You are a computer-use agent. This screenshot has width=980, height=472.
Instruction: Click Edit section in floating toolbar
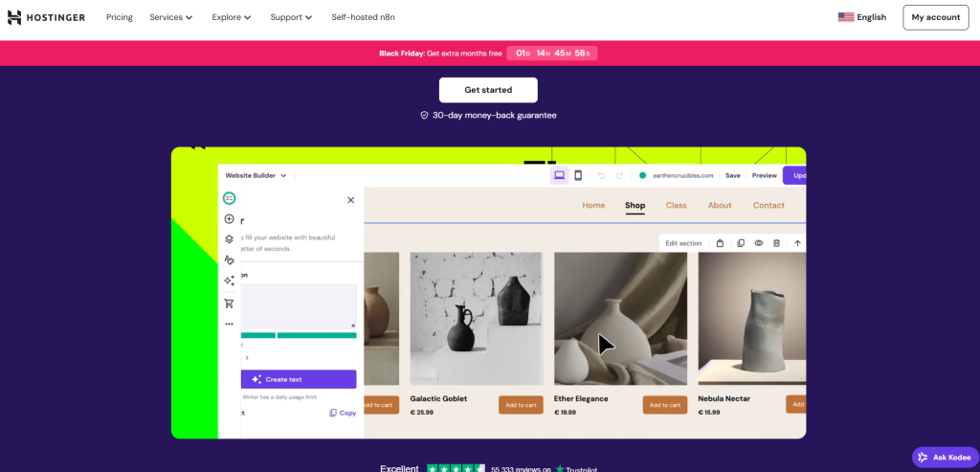click(683, 243)
